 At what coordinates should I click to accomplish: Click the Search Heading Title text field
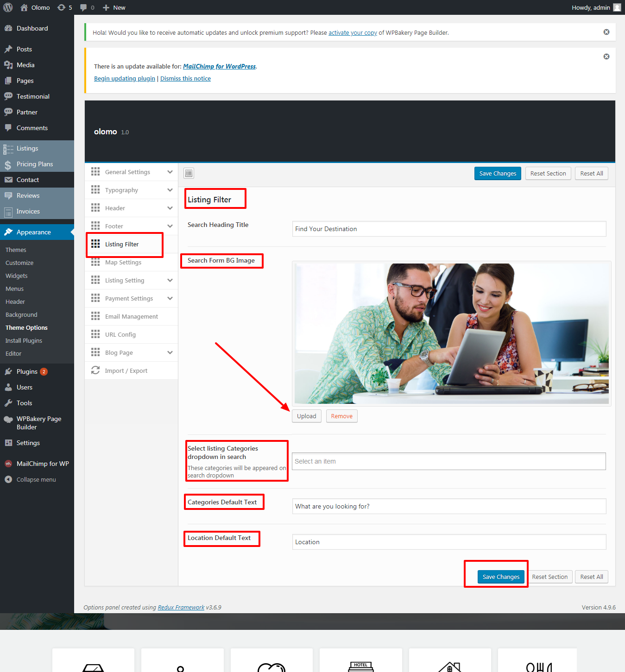[x=448, y=229]
